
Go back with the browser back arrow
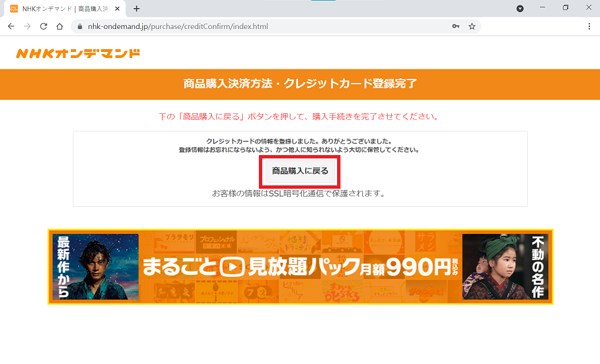click(11, 26)
